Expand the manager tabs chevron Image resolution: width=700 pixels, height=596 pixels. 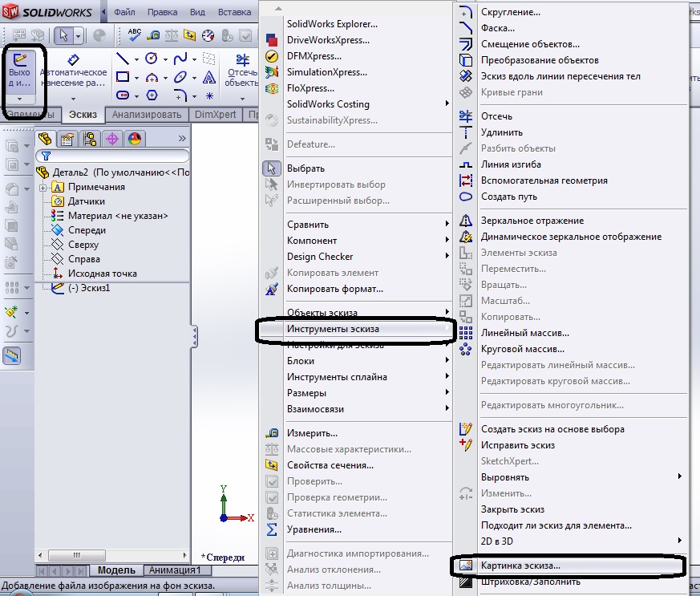pyautogui.click(x=182, y=139)
